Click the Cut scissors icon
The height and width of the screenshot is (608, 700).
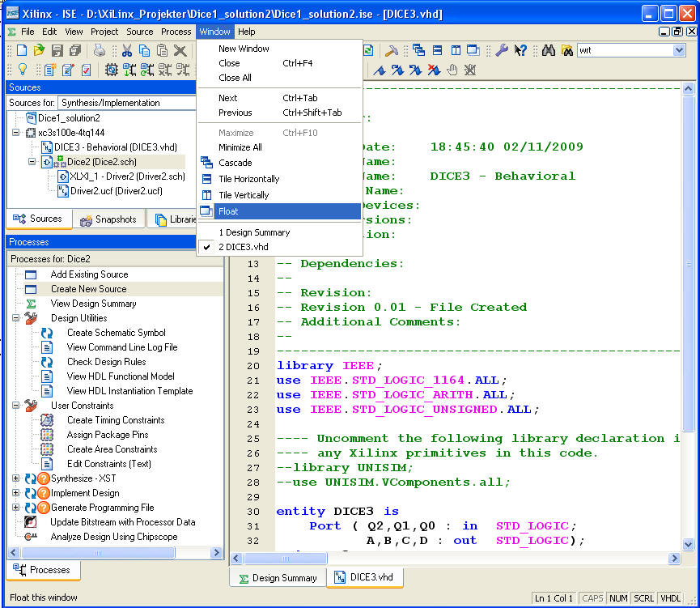click(x=127, y=50)
